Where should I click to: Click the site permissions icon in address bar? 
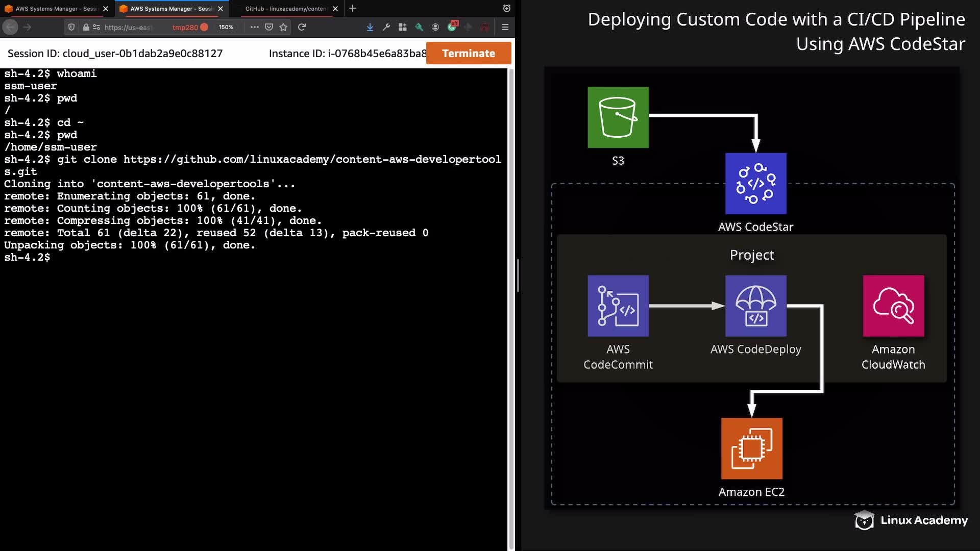[x=96, y=27]
